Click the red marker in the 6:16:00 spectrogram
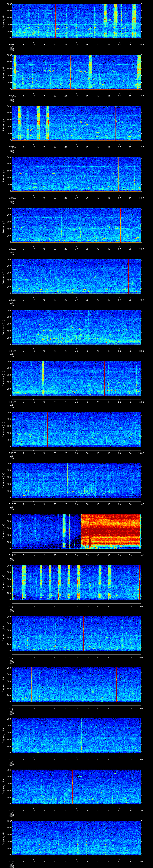The height and width of the screenshot is (868, 153). pos(72,786)
